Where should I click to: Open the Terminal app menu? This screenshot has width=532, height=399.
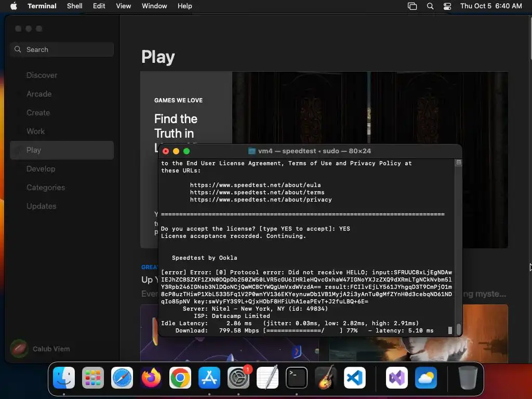pos(42,6)
